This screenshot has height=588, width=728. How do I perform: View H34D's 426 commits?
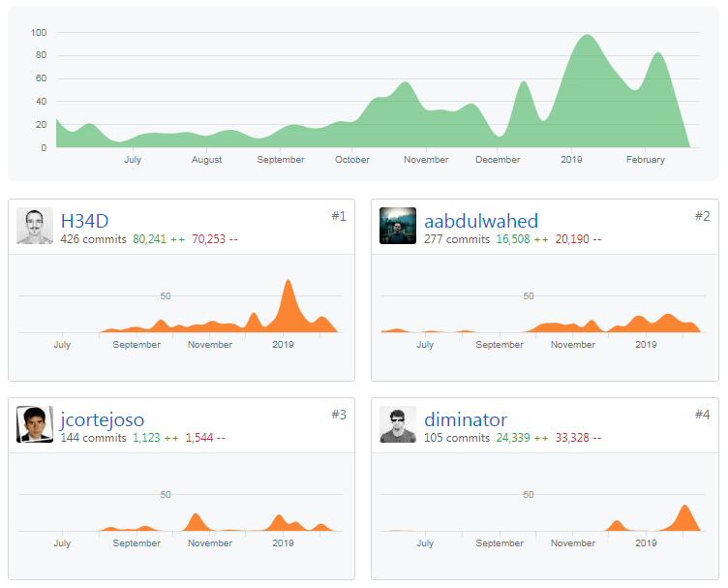tap(93, 239)
